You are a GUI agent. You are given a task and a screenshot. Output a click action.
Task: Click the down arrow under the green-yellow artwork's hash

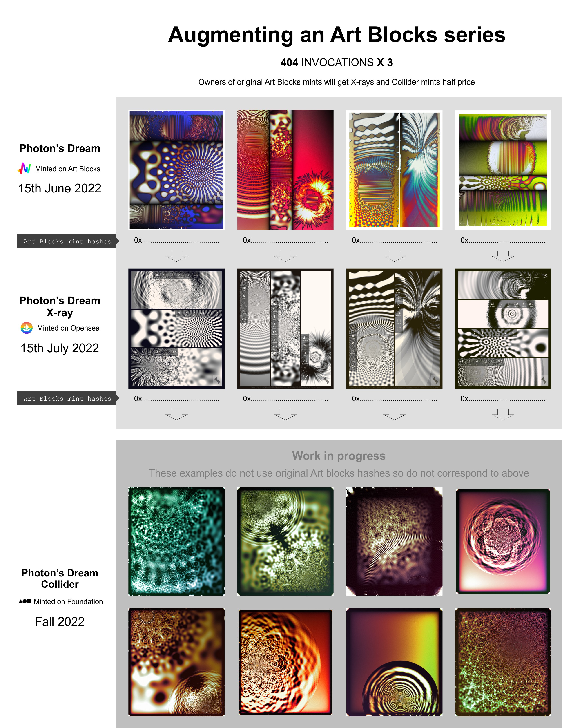pos(503,256)
